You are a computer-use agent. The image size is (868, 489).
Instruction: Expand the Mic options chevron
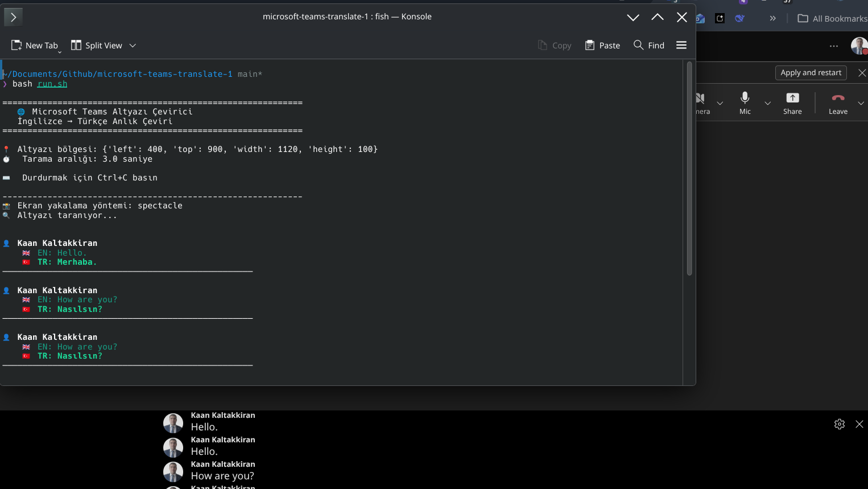click(x=767, y=104)
